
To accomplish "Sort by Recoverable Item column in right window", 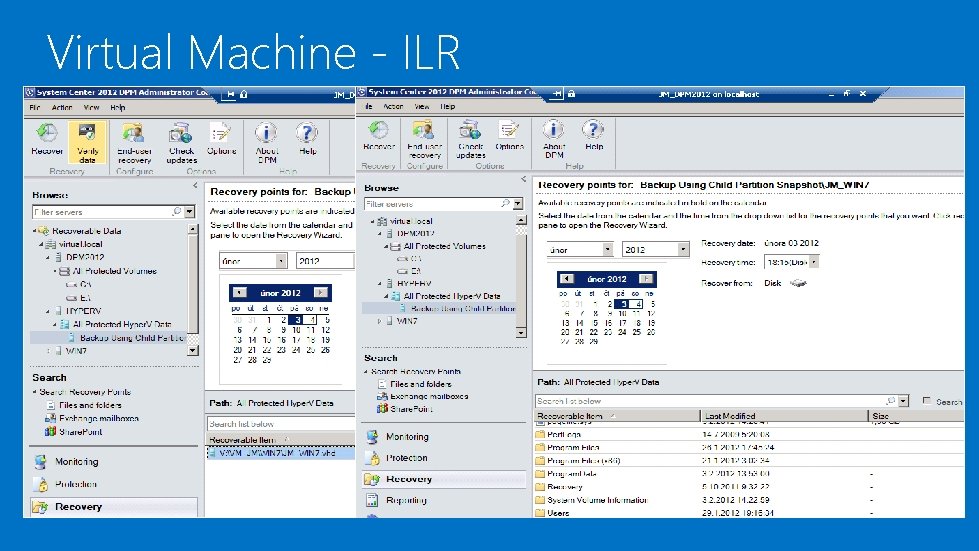I will (617, 416).
